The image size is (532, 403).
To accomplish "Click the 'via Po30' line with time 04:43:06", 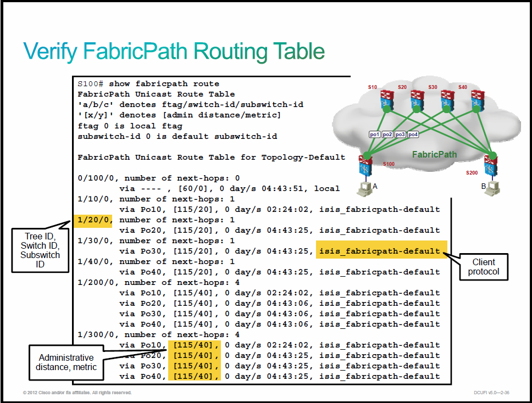I will (x=280, y=314).
